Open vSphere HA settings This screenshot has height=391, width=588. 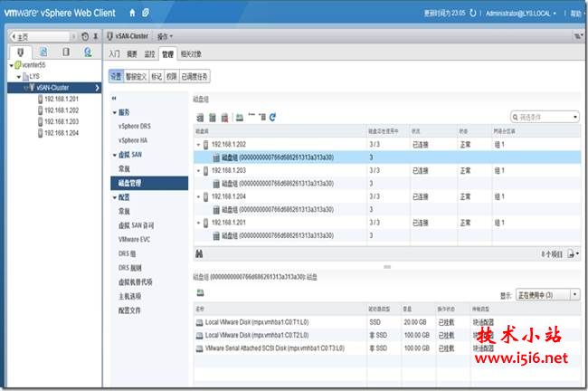[133, 140]
